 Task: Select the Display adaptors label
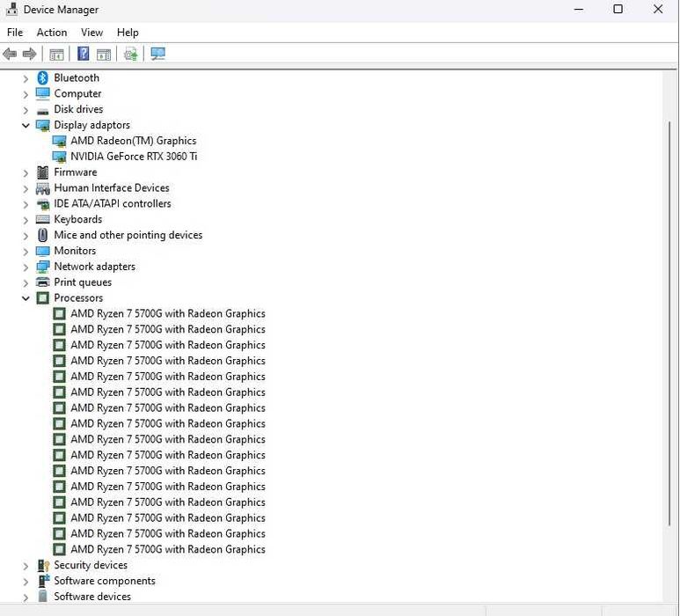coord(92,125)
